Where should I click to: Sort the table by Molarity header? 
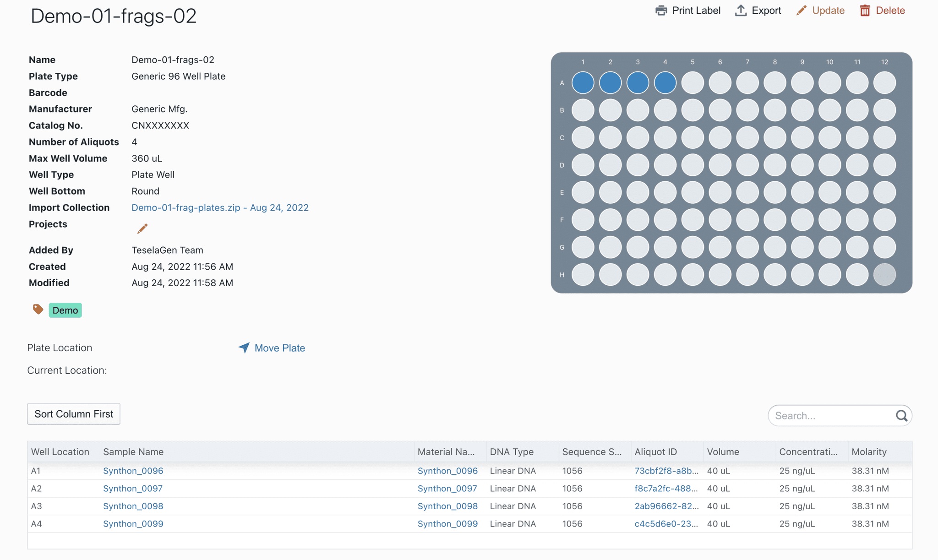click(x=869, y=451)
